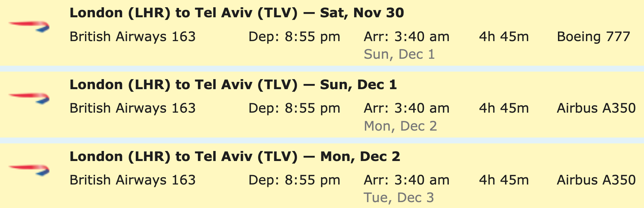
Task: Click Airbus A350 label on Dec 1 flight
Action: (x=596, y=108)
